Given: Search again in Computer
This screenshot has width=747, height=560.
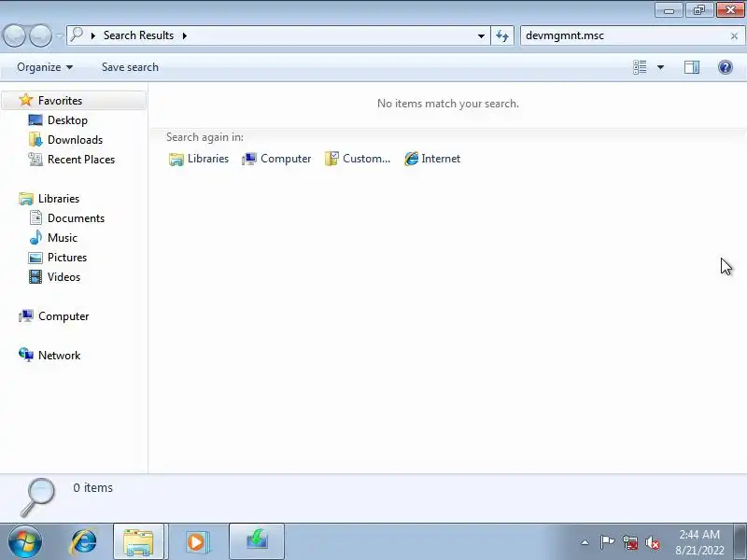Looking at the screenshot, I should pos(276,159).
